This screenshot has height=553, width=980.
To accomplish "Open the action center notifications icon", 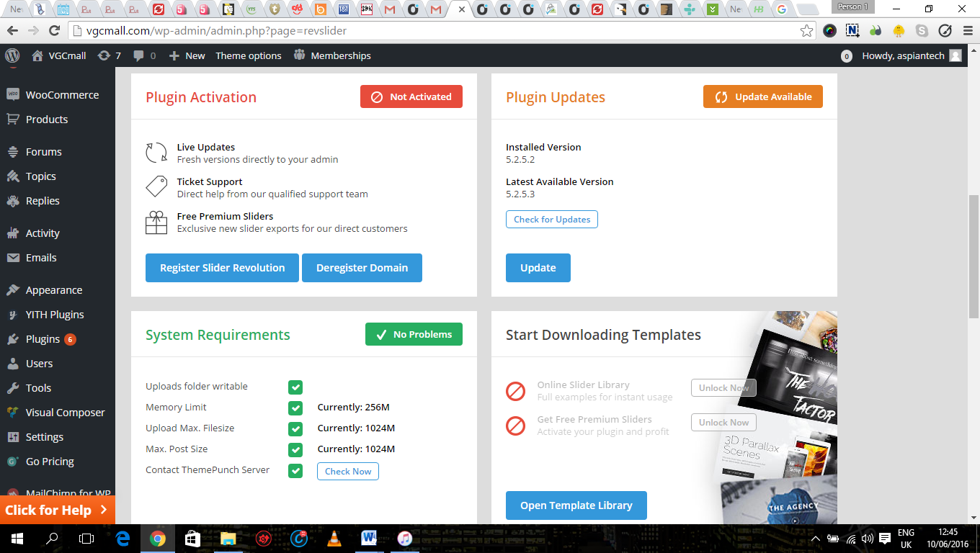I will pyautogui.click(x=884, y=539).
